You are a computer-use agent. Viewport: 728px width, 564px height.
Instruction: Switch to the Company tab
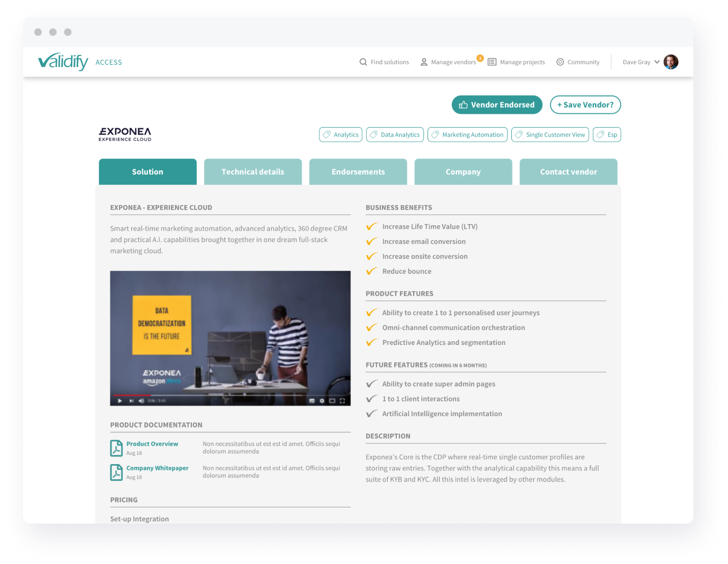(x=463, y=172)
